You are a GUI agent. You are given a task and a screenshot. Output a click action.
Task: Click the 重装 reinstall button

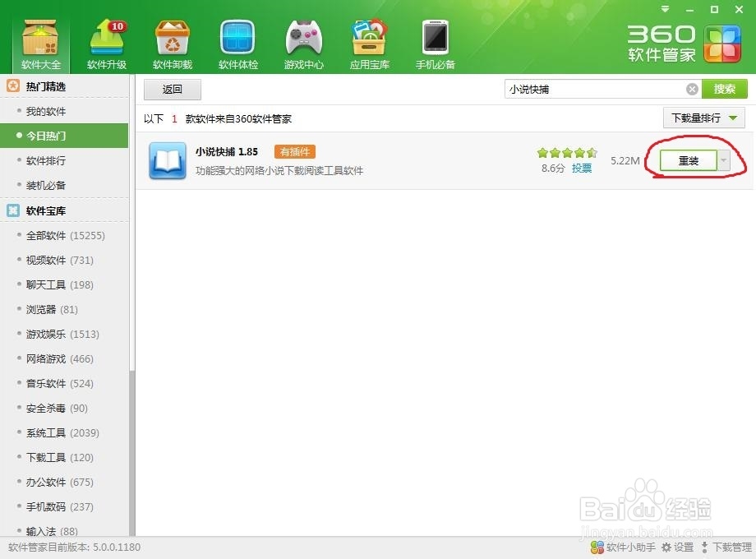[x=689, y=160]
